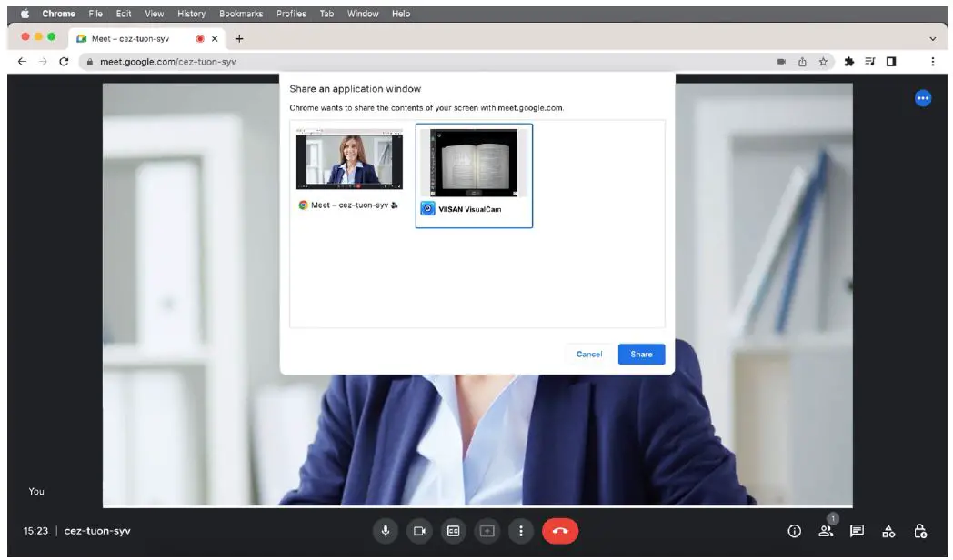Screen dimensions: 953x560
Task: Cancel the share window dialog
Action: 589,354
